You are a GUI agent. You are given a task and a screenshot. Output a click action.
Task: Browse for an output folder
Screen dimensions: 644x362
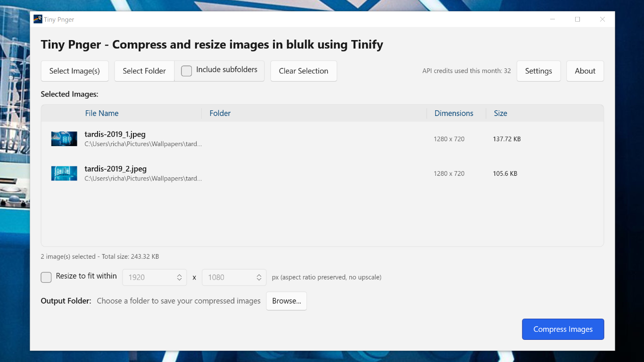pyautogui.click(x=287, y=301)
